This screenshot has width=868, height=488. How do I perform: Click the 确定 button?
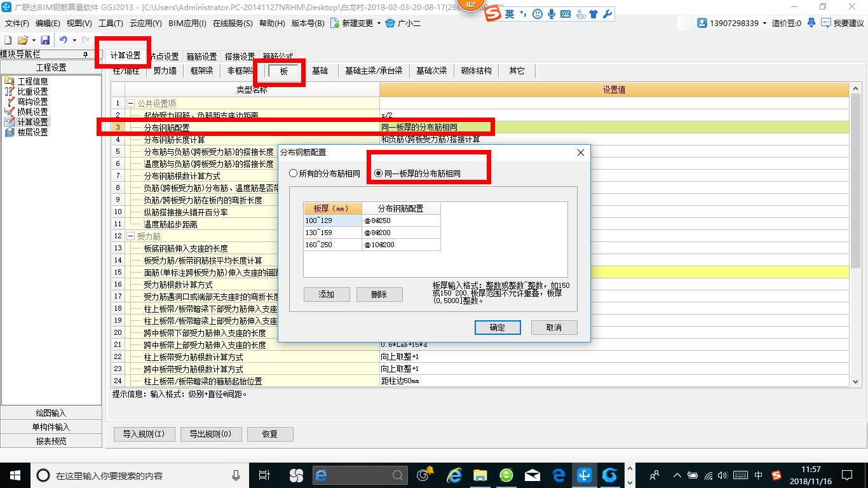[498, 327]
